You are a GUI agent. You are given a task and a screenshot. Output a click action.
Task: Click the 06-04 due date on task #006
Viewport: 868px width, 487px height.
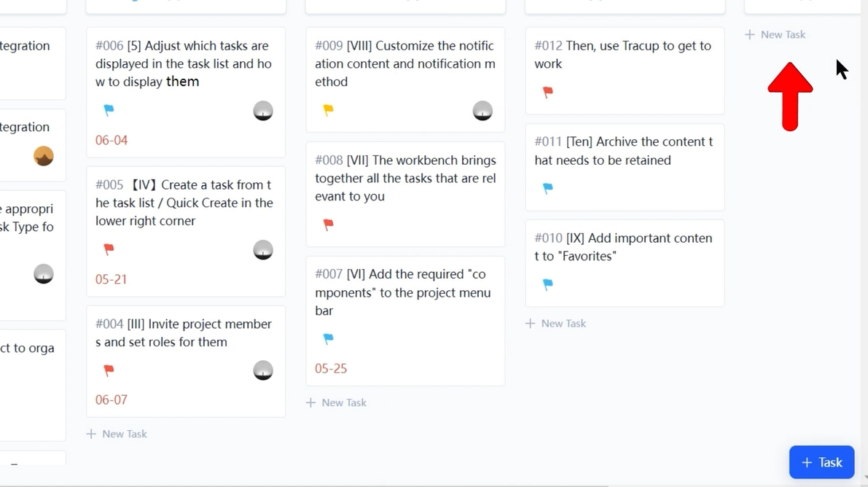point(111,139)
